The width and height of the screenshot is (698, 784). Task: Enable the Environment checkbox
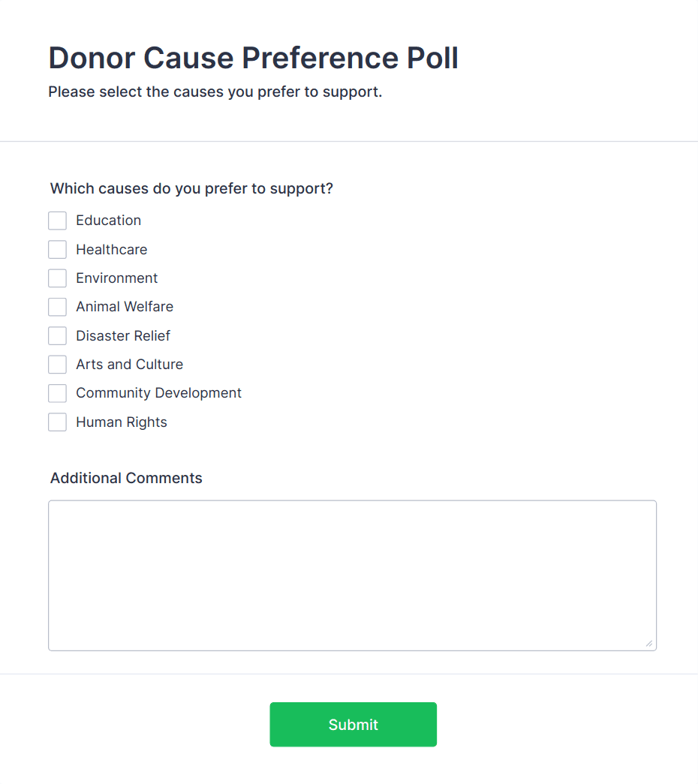(x=58, y=278)
